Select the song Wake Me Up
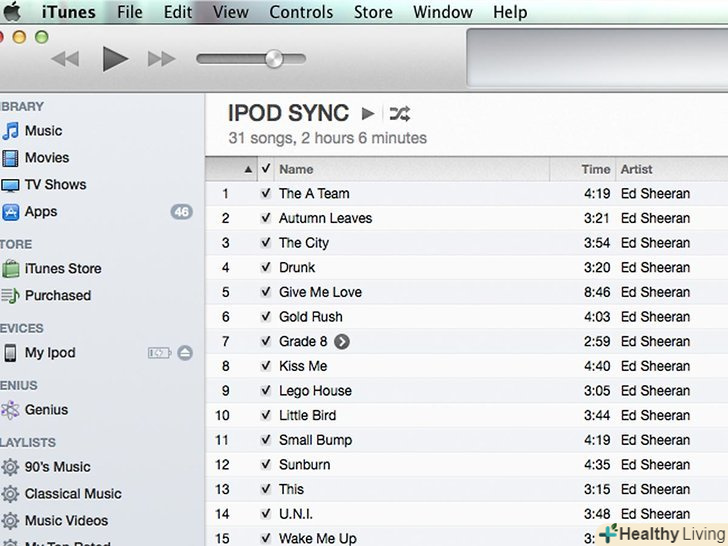 coord(318,539)
